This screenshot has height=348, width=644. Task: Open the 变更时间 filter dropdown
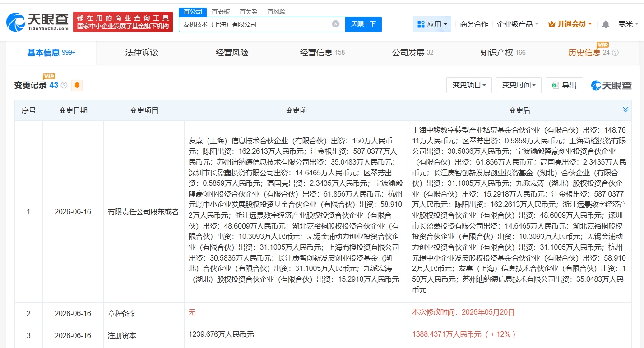[519, 85]
